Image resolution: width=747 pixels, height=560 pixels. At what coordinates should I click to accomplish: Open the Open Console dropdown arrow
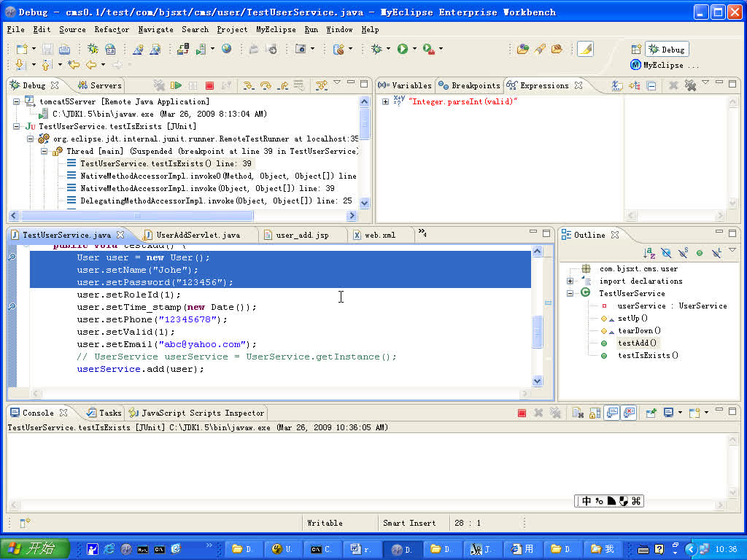click(706, 413)
